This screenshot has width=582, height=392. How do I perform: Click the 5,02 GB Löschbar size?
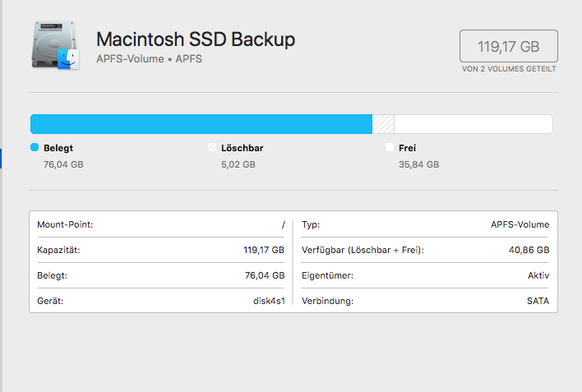[x=238, y=164]
